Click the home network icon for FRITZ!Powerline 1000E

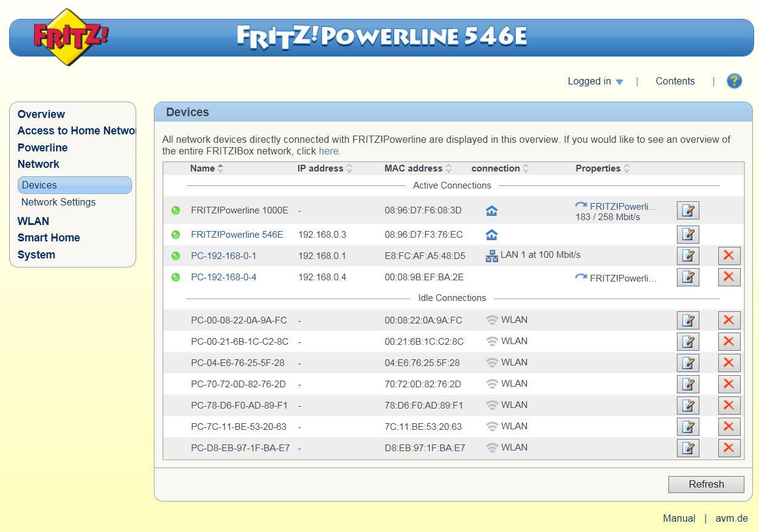point(491,210)
